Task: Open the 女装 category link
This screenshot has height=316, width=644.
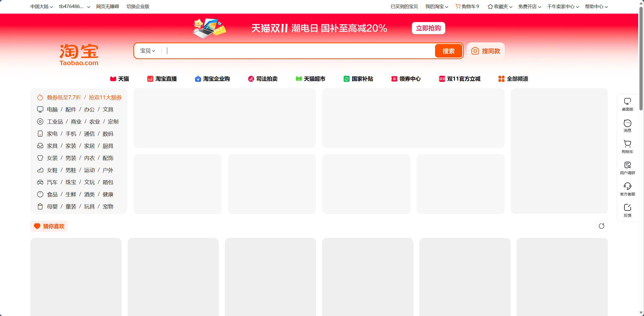Action: (52, 158)
